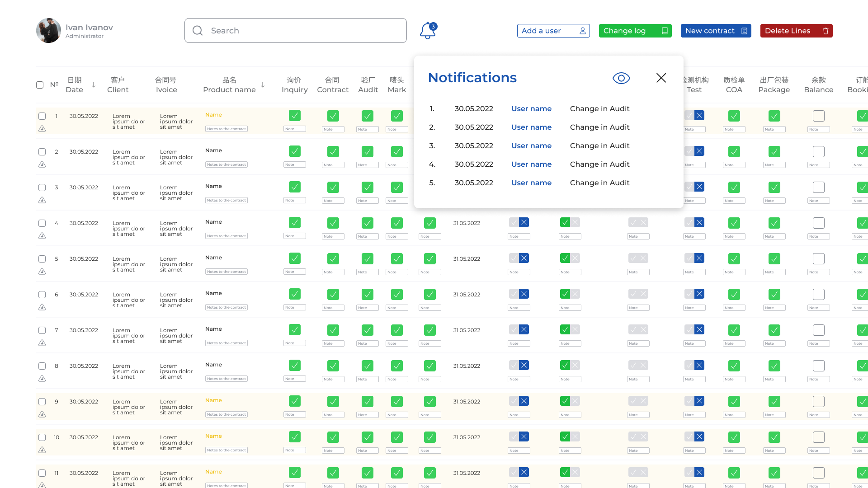Screen dimensions: 868x488
Task: Click warning triangle icon in row 3
Action: tap(42, 200)
